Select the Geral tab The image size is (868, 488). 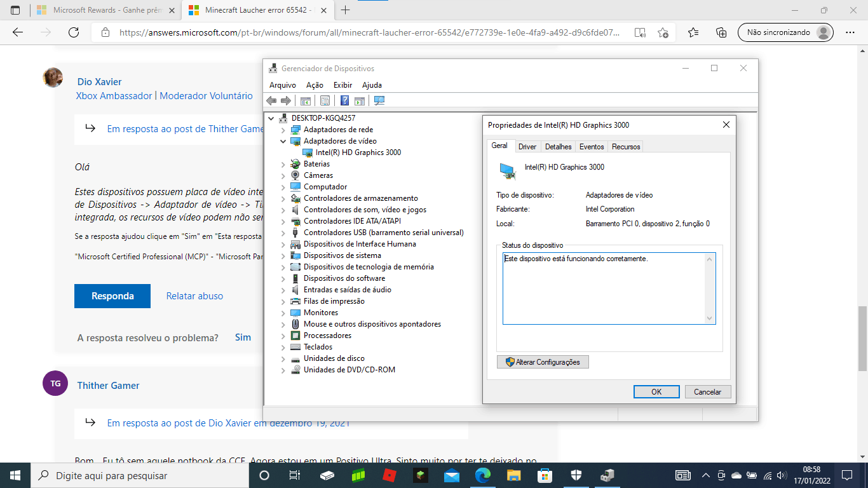click(500, 146)
